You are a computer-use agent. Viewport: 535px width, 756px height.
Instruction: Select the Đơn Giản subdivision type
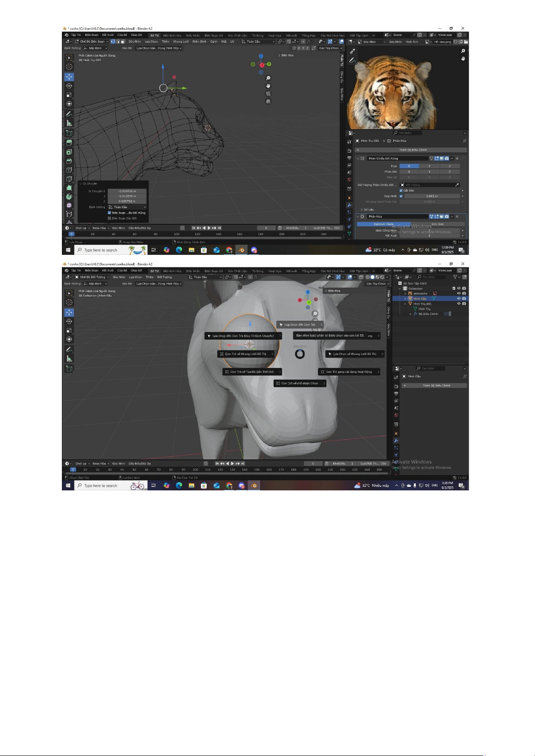point(437,224)
